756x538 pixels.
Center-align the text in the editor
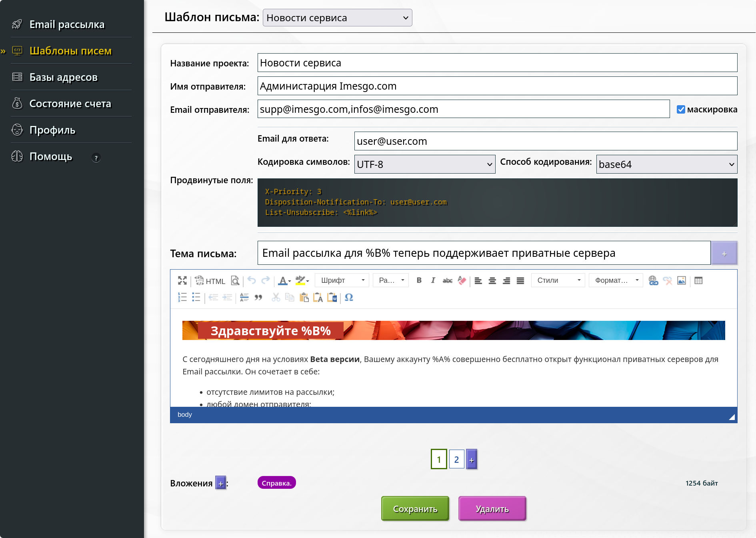click(492, 280)
